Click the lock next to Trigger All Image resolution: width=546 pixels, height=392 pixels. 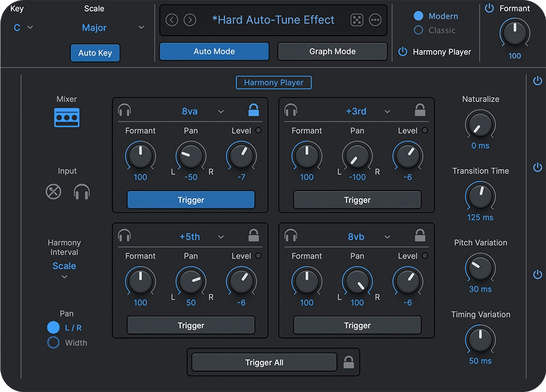(x=348, y=362)
